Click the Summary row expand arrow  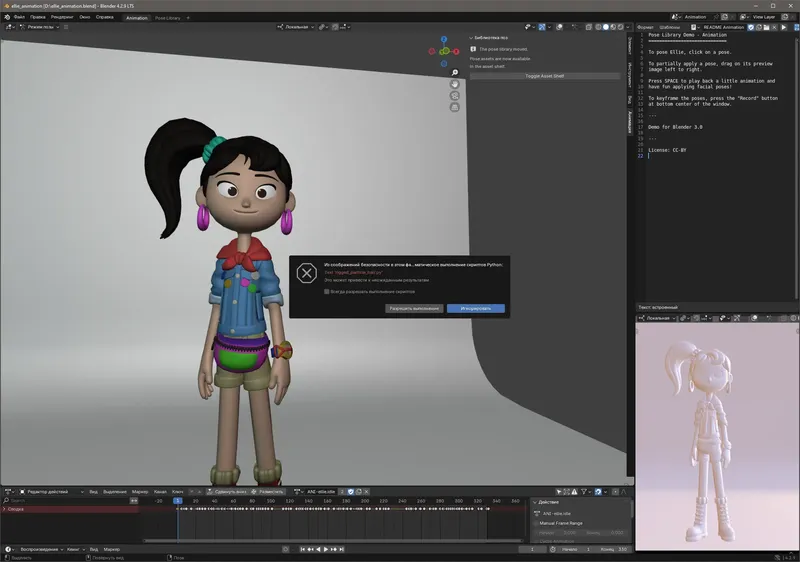click(x=4, y=509)
